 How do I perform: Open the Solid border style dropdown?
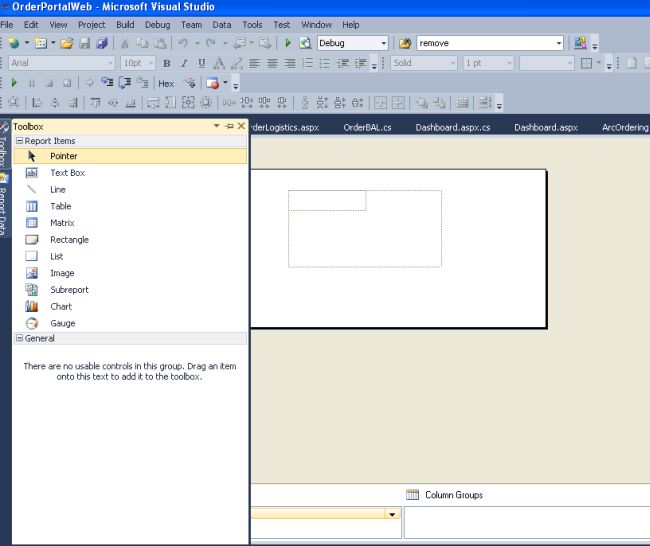tap(452, 63)
